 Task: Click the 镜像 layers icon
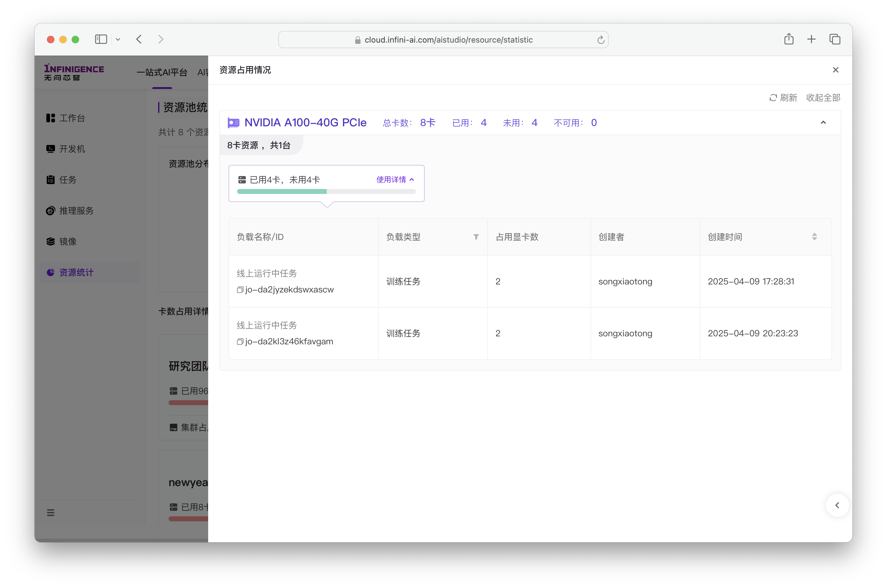coord(50,241)
